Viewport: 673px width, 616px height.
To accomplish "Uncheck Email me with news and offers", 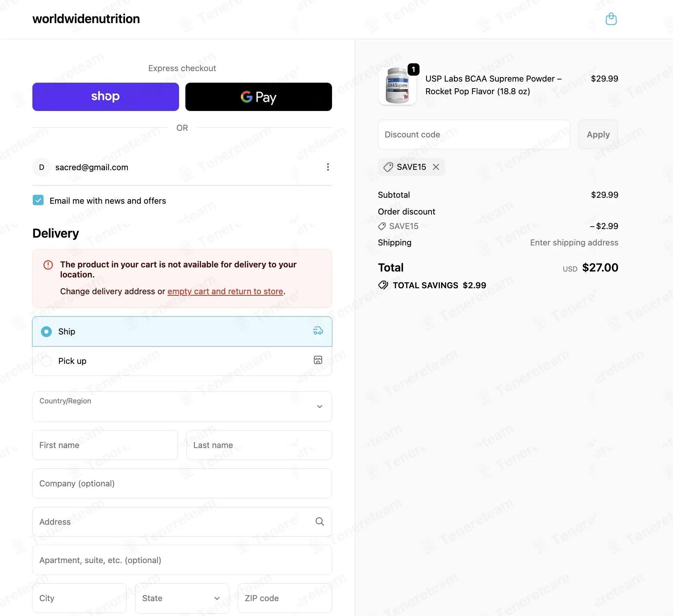I will (x=38, y=200).
